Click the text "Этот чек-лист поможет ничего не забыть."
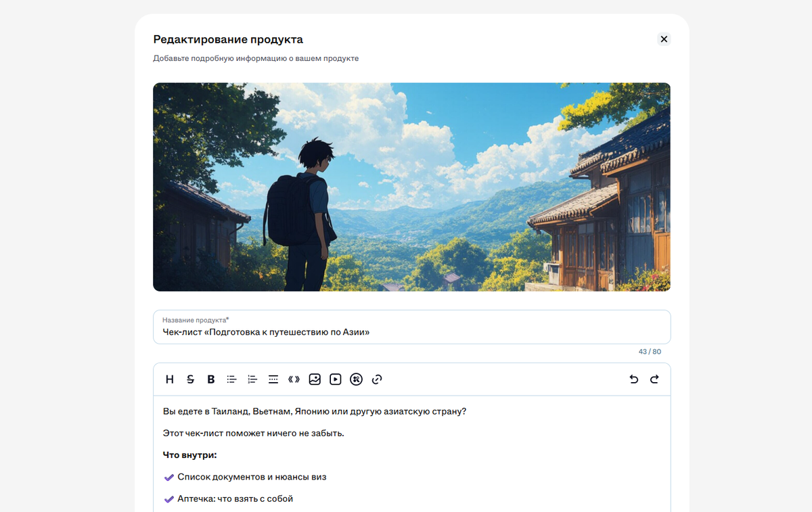The height and width of the screenshot is (512, 812). point(254,433)
